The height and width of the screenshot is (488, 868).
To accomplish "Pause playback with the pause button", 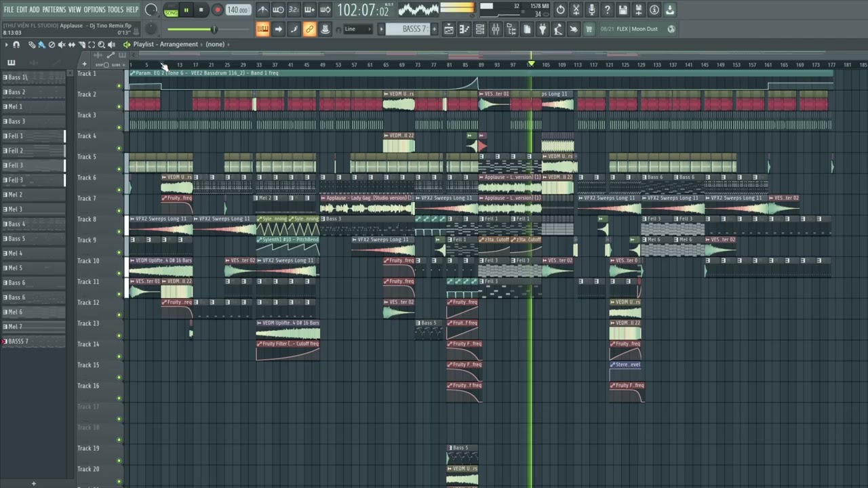I will [186, 10].
